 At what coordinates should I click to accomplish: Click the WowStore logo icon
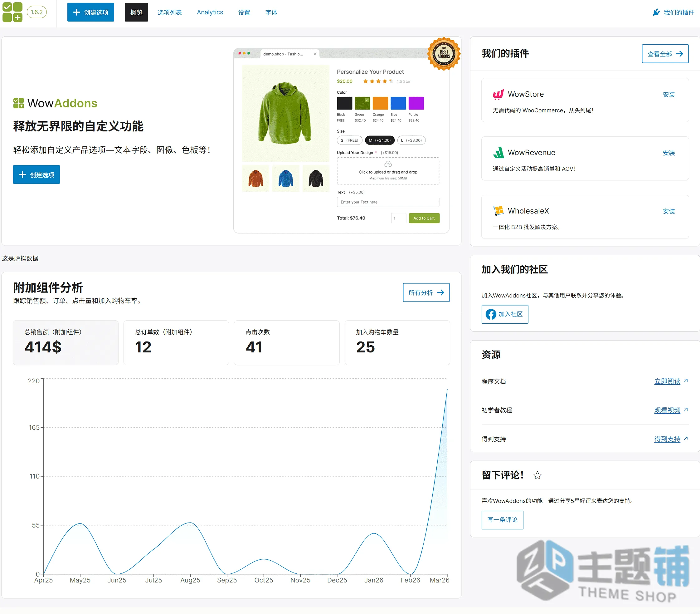click(x=498, y=94)
